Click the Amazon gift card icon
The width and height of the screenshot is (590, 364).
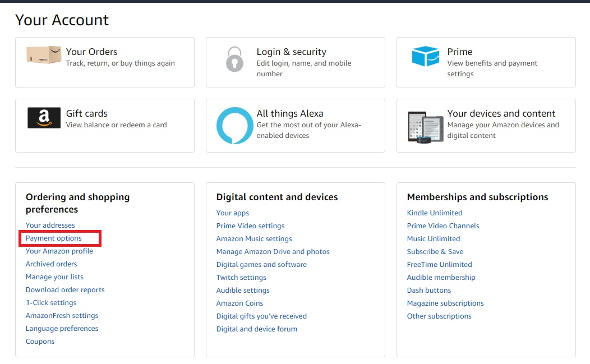[44, 118]
